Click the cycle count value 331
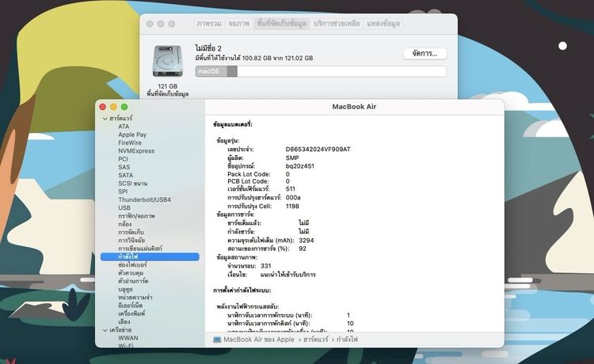Viewport: 594px width, 364px height. click(266, 266)
